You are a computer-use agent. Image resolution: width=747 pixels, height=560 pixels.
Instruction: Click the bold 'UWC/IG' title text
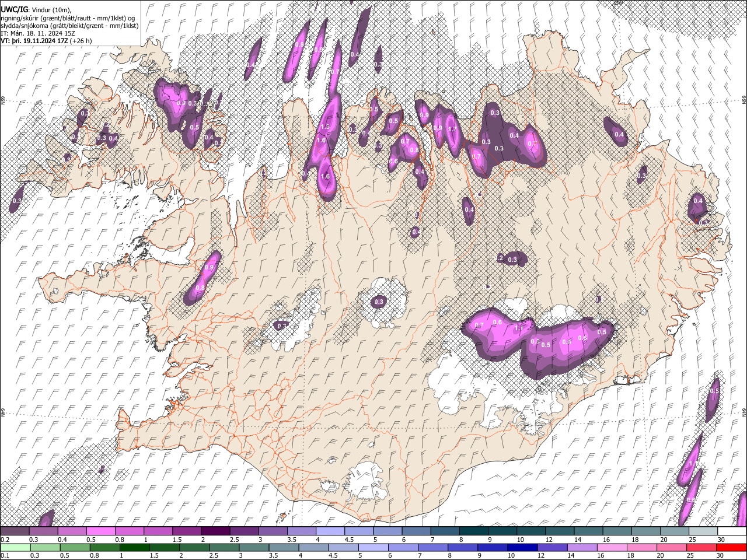(x=13, y=9)
